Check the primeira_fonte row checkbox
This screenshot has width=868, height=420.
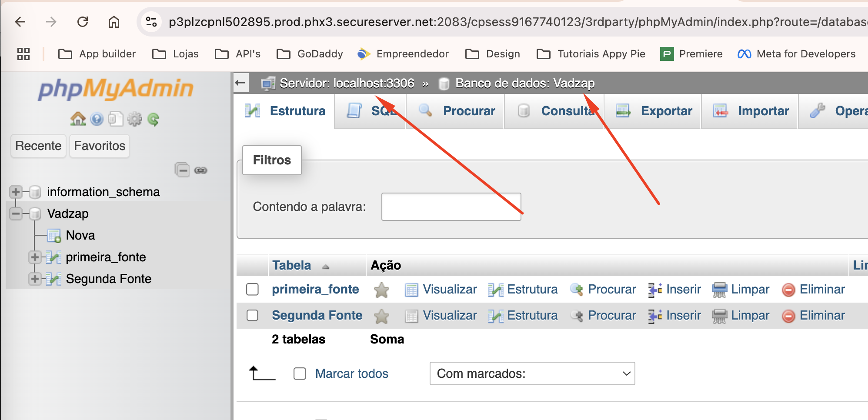(252, 289)
